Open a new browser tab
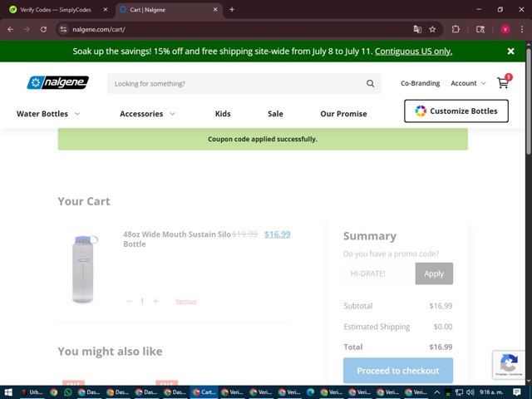The height and width of the screenshot is (399, 532). 232,9
